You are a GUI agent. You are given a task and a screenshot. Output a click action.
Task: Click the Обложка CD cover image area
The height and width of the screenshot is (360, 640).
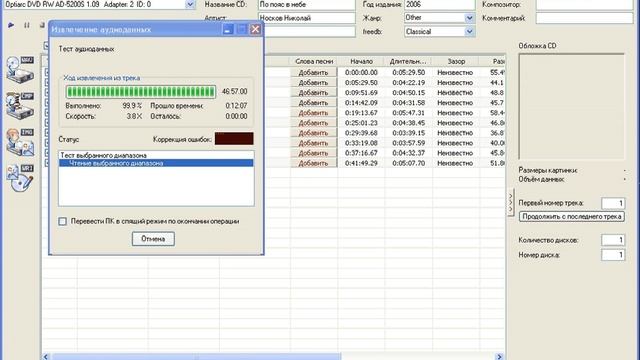(571, 106)
